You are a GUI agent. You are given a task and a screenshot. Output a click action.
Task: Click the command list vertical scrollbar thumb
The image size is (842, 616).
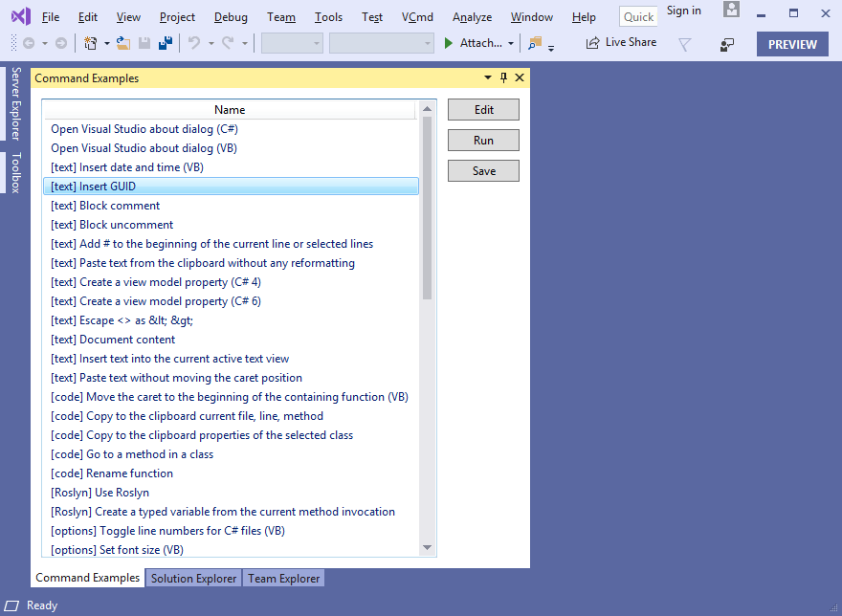pos(427,206)
